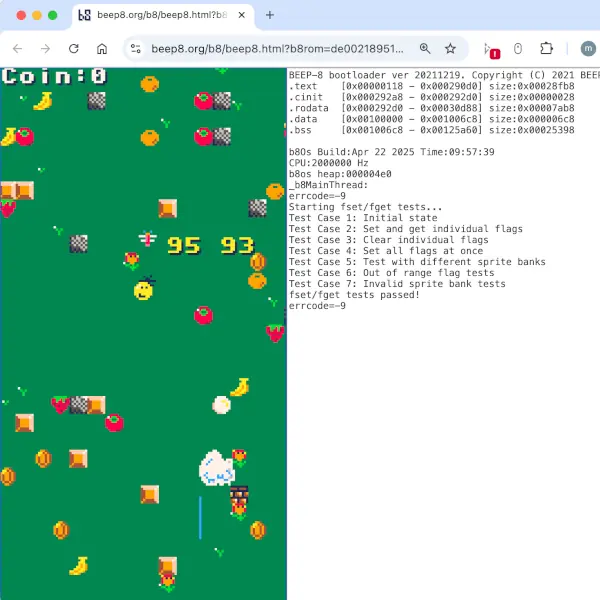Click the yellow smiley face sprite
Image resolution: width=600 pixels, height=600 pixels.
144,290
